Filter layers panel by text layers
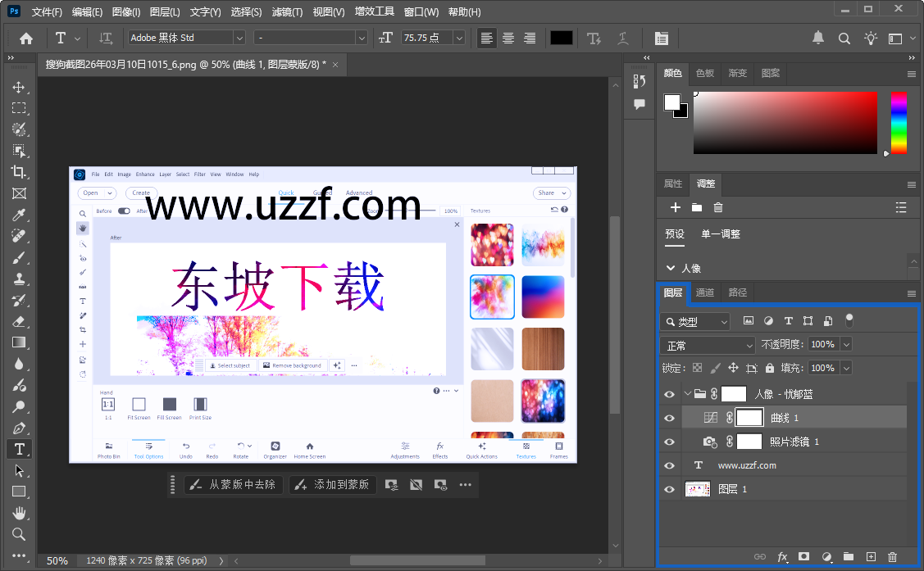924x571 pixels. tap(788, 320)
